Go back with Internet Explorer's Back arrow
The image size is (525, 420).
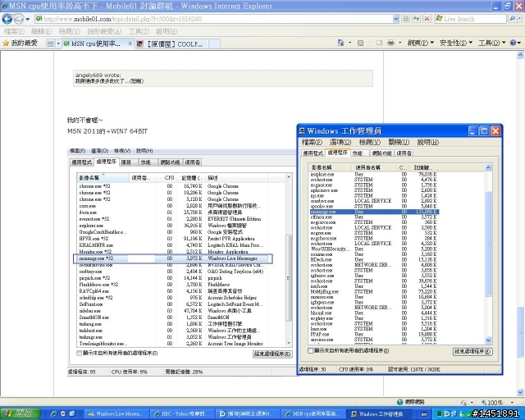7,19
